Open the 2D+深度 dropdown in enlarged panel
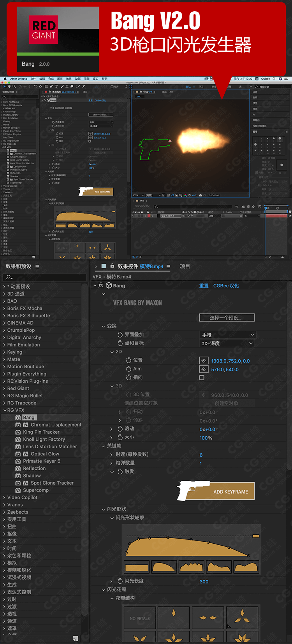 (227, 343)
